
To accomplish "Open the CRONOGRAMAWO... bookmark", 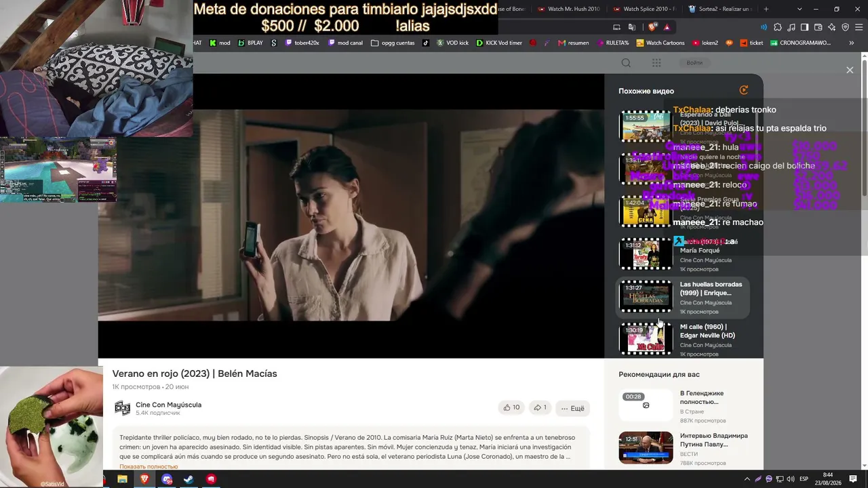I will 800,43.
